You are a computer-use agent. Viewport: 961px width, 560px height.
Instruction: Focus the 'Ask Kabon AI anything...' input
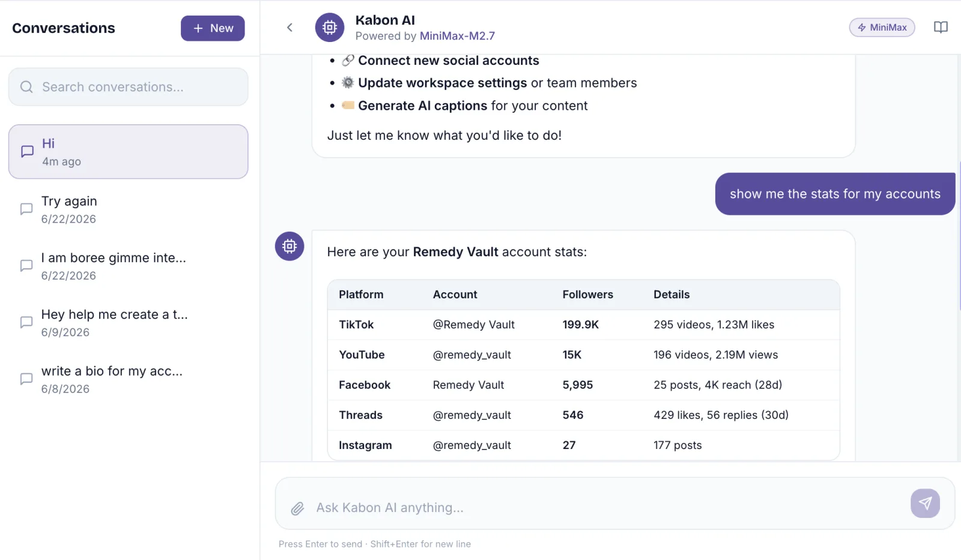607,508
